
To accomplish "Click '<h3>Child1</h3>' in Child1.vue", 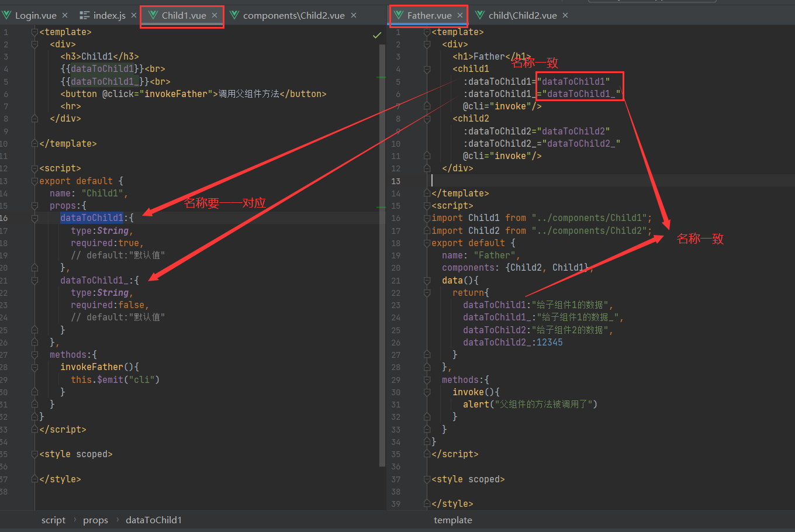I will 99,57.
